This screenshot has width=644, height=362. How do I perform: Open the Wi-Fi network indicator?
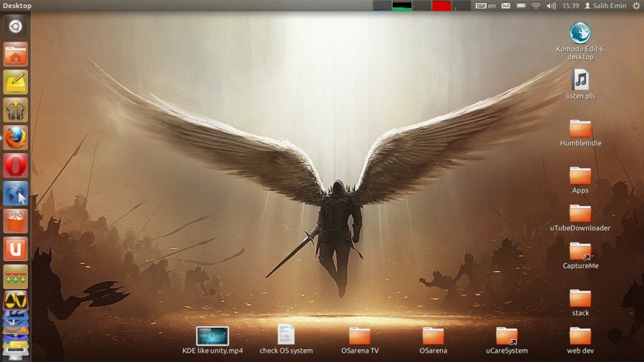[x=536, y=6]
